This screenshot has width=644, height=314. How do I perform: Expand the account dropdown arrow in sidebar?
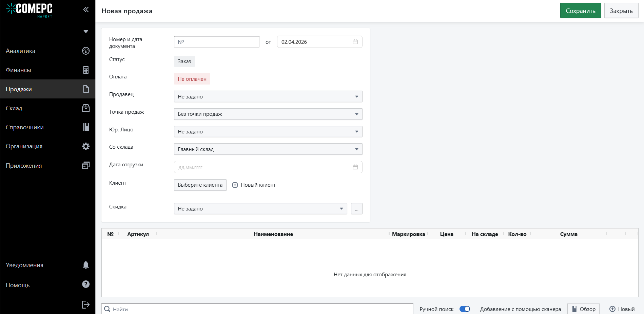[x=86, y=32]
